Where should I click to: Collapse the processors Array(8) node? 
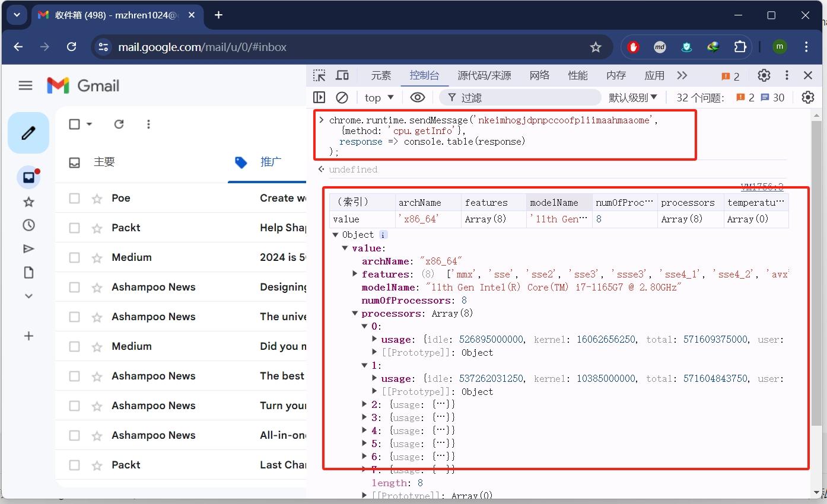pos(355,313)
